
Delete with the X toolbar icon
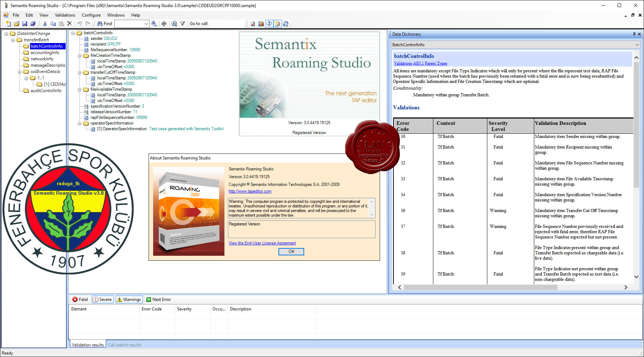click(x=69, y=24)
